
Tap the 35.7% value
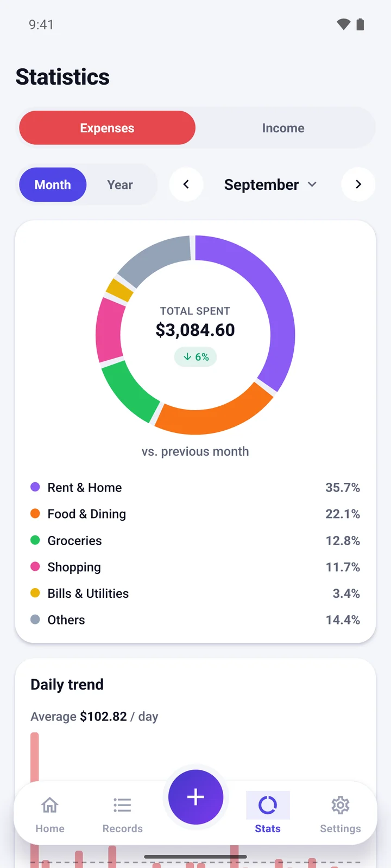tap(343, 487)
